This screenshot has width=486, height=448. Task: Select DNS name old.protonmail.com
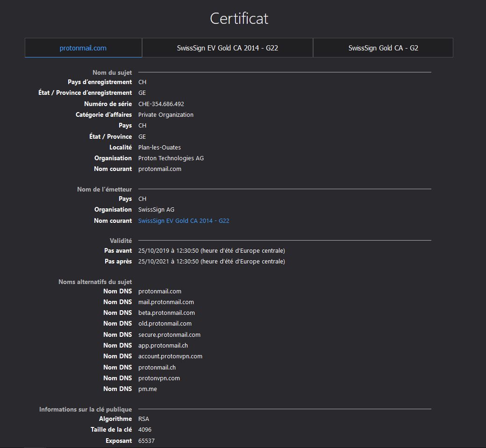[165, 324]
